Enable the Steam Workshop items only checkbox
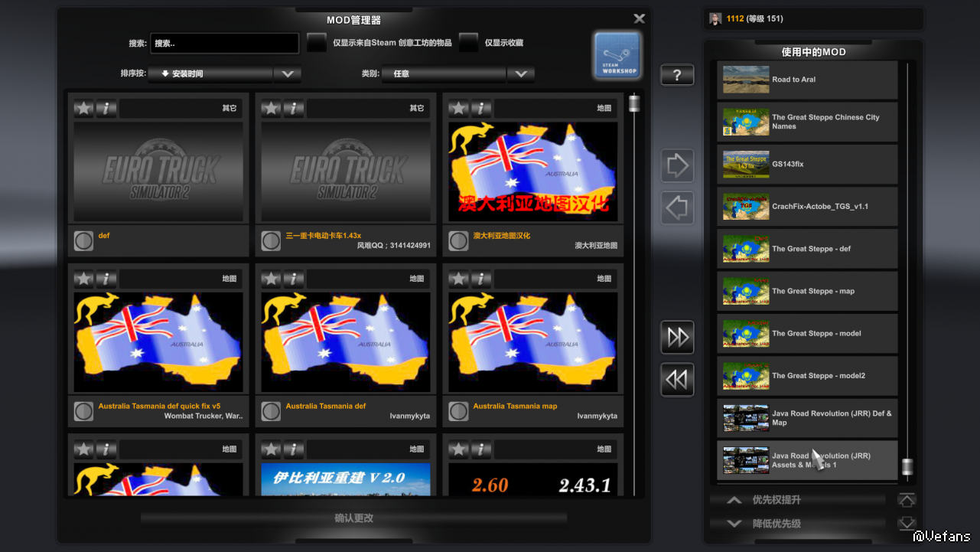This screenshot has width=980, height=552. click(x=317, y=44)
